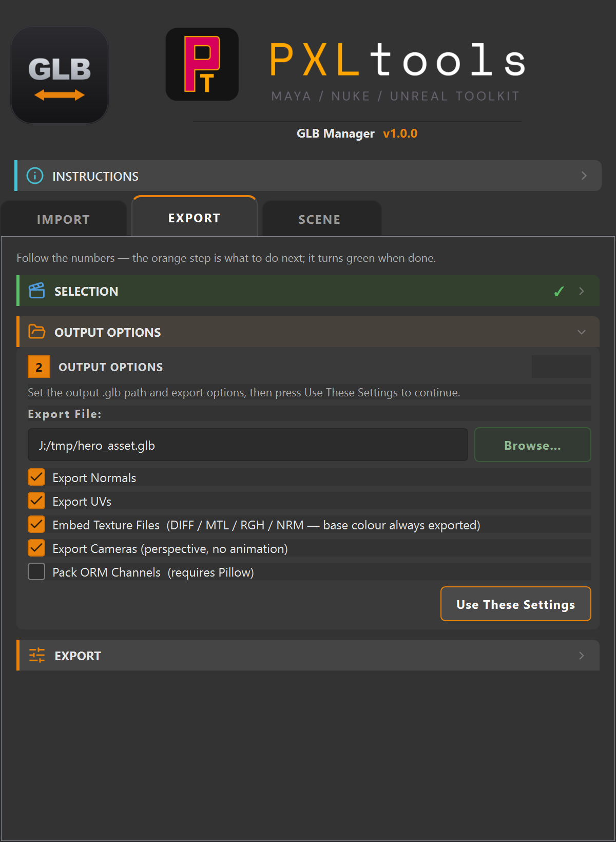Click the INSTRUCTIONS header label

click(x=95, y=176)
